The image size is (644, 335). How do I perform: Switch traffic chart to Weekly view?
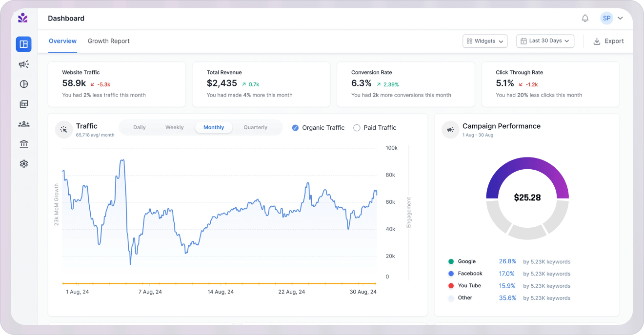(x=174, y=127)
